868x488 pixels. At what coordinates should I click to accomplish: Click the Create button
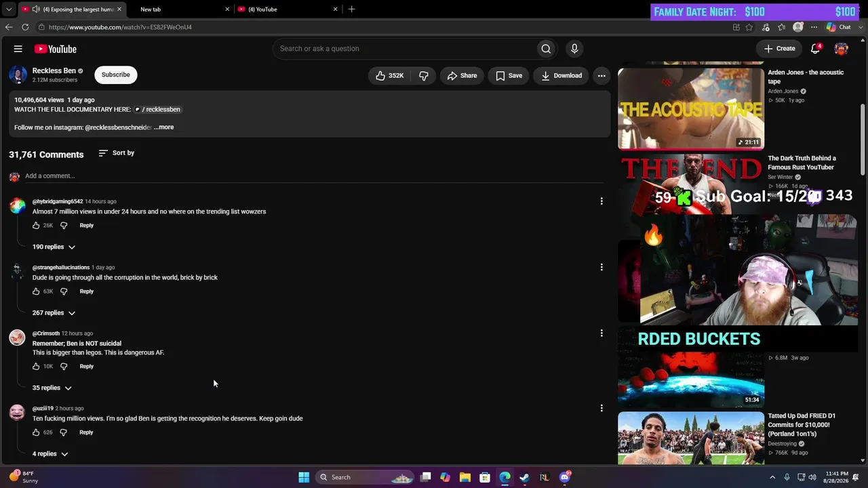click(779, 49)
